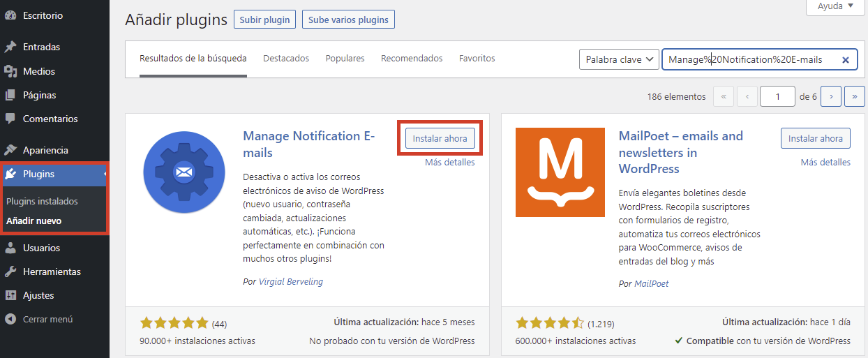Viewport: 868px width, 358px height.
Task: Click Cerrar menú to collapse sidebar
Action: tap(54, 319)
